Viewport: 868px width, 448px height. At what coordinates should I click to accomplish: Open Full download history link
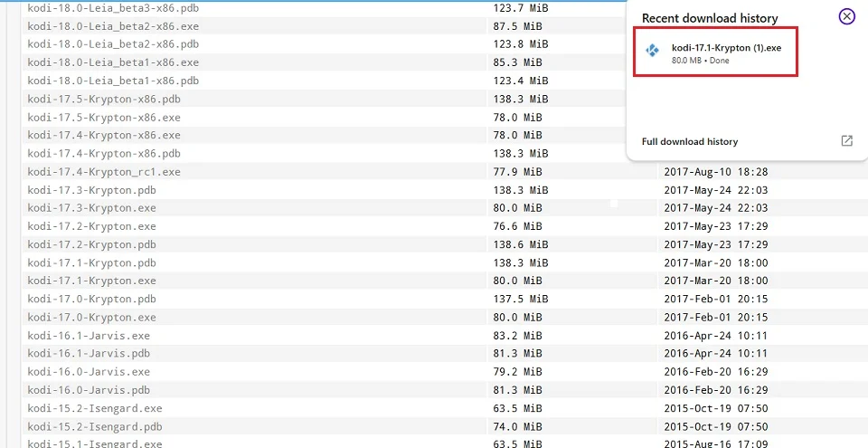click(x=690, y=141)
